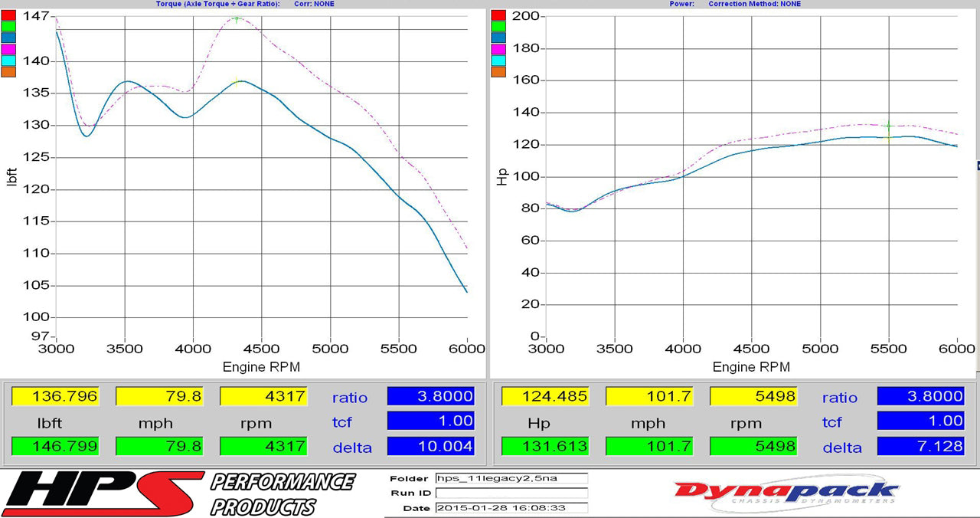The height and width of the screenshot is (518, 980).
Task: Click the yellow 124.485 Hp value
Action: tap(545, 397)
